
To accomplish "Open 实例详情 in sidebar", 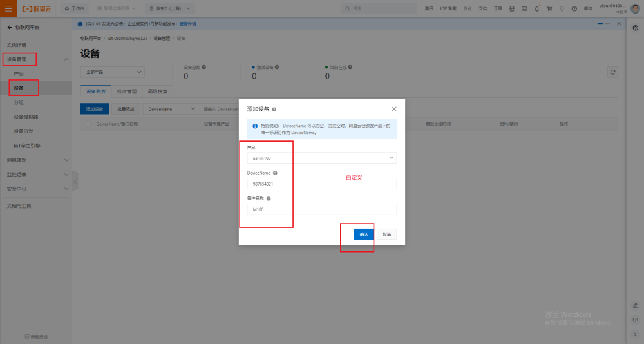I will (x=17, y=45).
